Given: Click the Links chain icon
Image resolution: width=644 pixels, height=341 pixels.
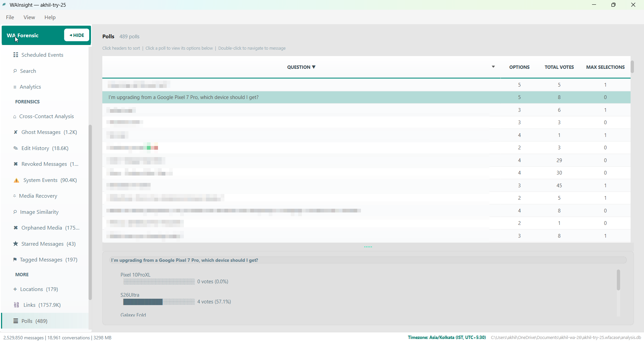Looking at the screenshot, I should 16,305.
